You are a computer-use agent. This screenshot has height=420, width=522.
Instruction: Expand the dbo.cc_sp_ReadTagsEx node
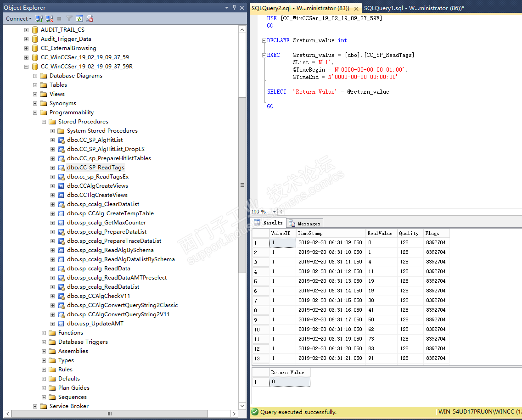pyautogui.click(x=52, y=177)
